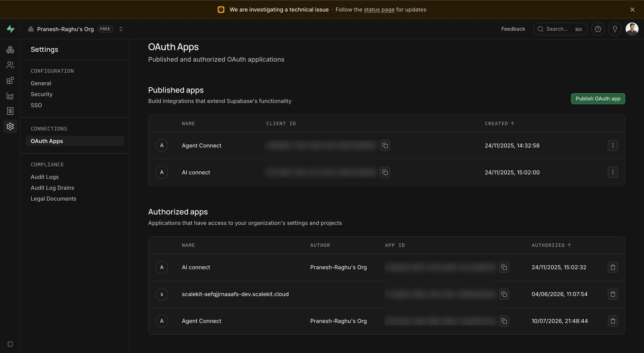Open the projects icon in sidebar
Screen dimensions: 644x353
point(10,50)
